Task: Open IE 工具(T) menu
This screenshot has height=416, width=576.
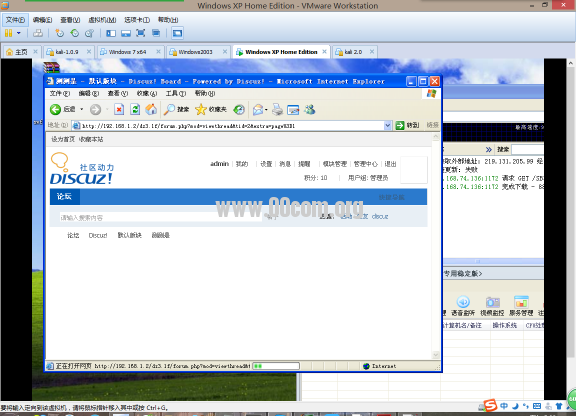Action: pos(176,93)
